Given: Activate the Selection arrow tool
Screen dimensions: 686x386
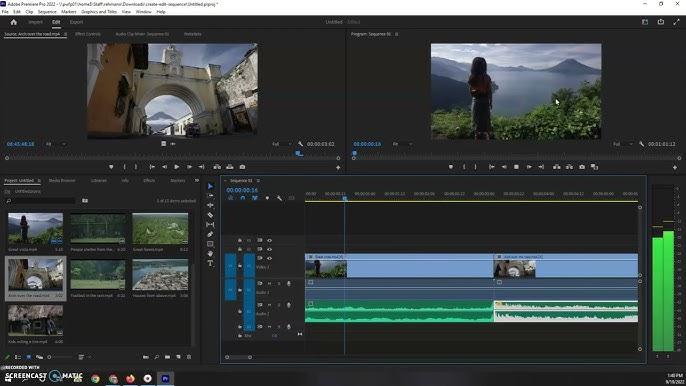Looking at the screenshot, I should pos(210,186).
